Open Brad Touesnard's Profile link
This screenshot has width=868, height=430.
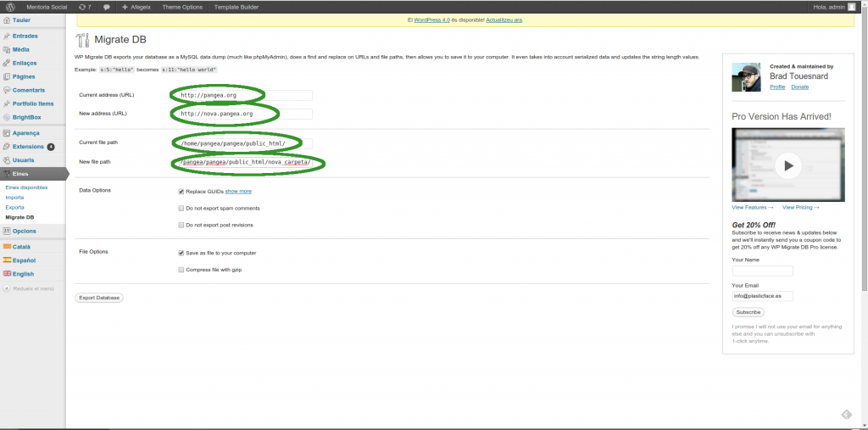777,87
